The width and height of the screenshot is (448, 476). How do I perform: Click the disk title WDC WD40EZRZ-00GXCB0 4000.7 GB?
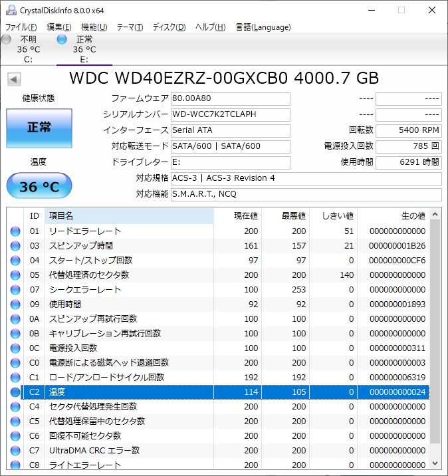[224, 78]
